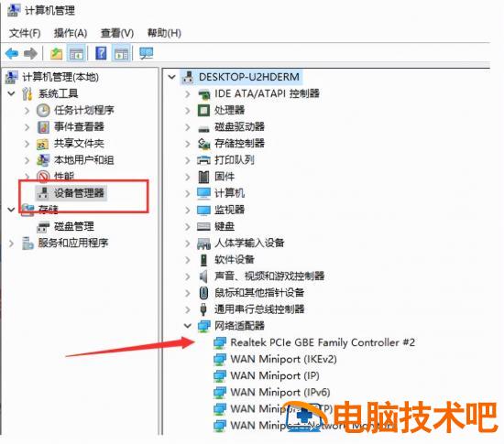Select the Realtek PCIe GBE Family Controller #2 adapter

pyautogui.click(x=323, y=342)
